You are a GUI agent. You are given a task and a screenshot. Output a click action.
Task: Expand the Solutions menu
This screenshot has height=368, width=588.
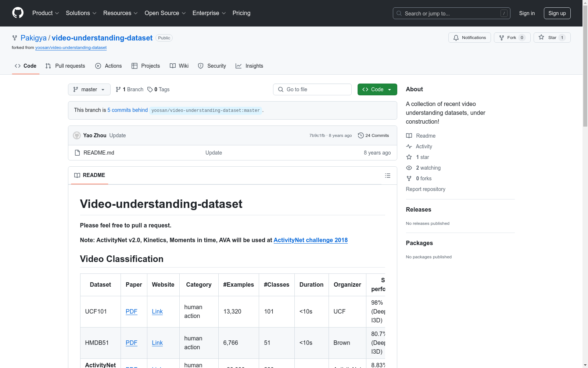click(81, 13)
